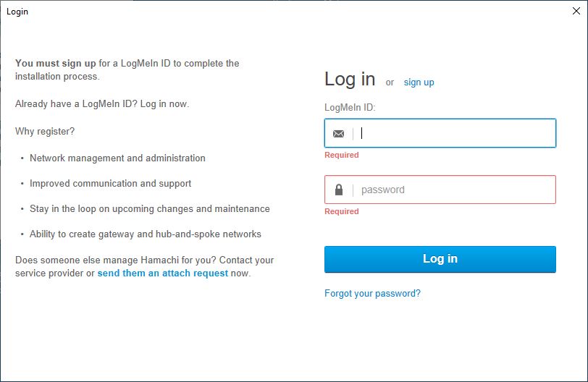Select the password input field
The image size is (588, 382).
[440, 190]
